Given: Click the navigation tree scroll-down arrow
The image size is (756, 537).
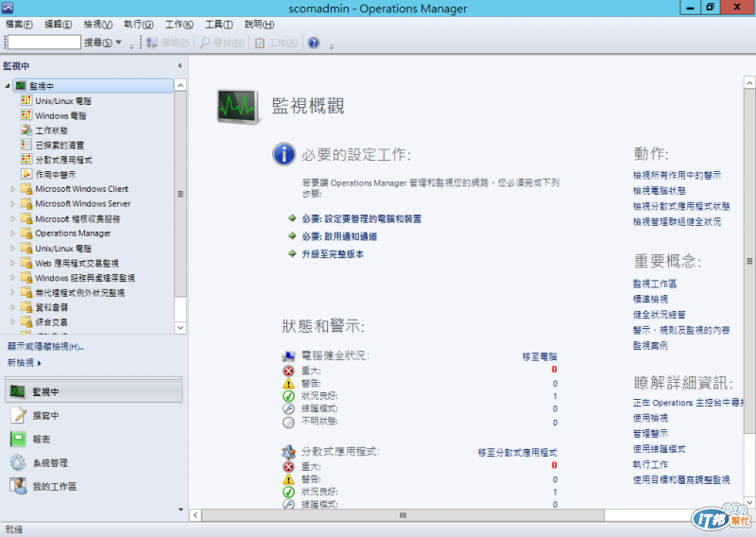Looking at the screenshot, I should point(180,327).
